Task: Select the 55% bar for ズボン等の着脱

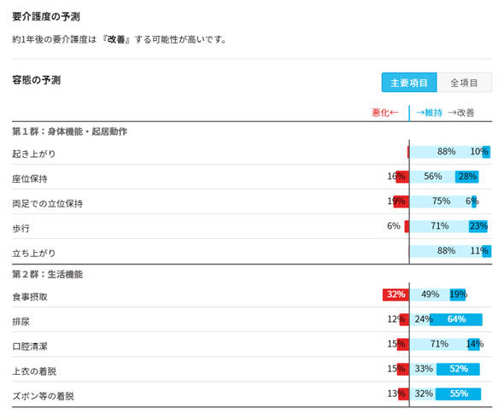Action: 459,394
